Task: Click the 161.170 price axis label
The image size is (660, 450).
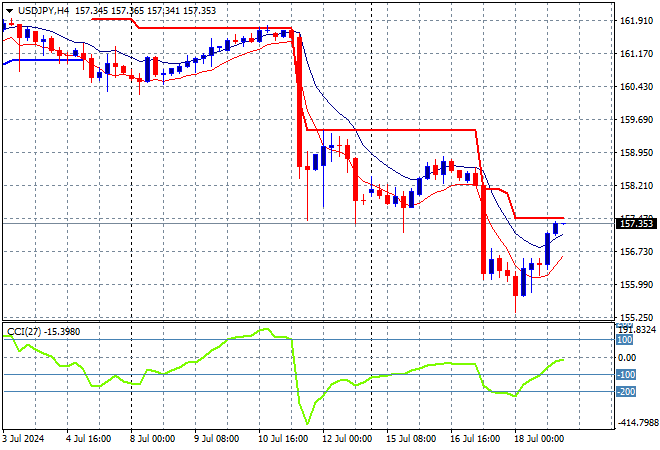Action: tap(636, 53)
